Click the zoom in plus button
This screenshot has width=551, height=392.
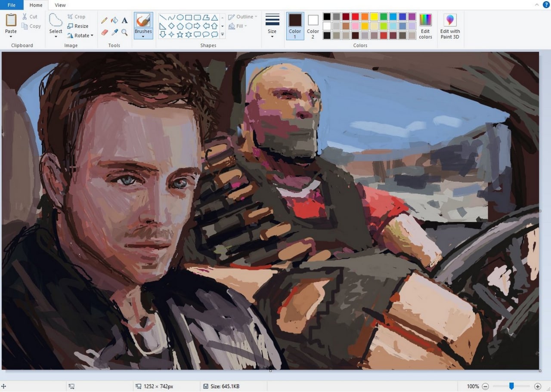point(538,386)
